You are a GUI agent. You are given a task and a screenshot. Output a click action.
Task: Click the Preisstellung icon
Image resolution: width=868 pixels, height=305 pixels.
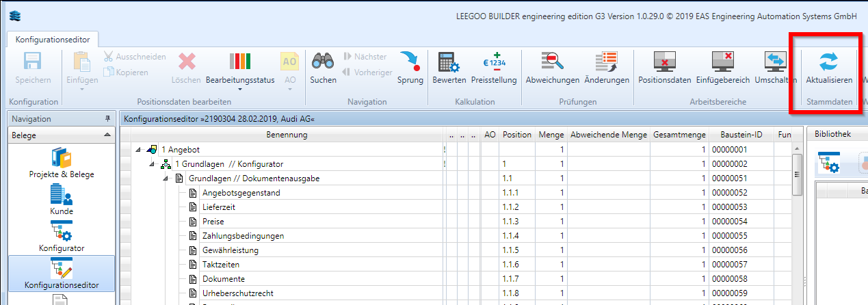[495, 62]
